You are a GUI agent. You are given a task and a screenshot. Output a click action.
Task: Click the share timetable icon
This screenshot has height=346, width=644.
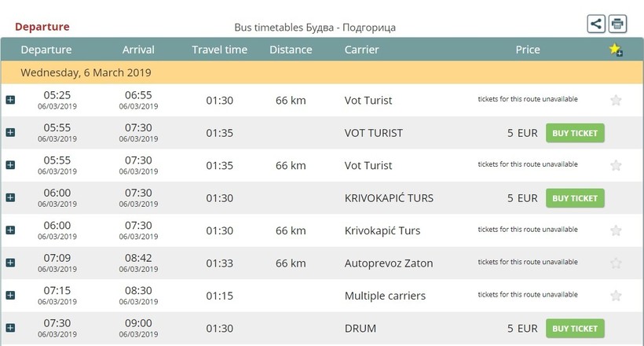click(x=596, y=24)
